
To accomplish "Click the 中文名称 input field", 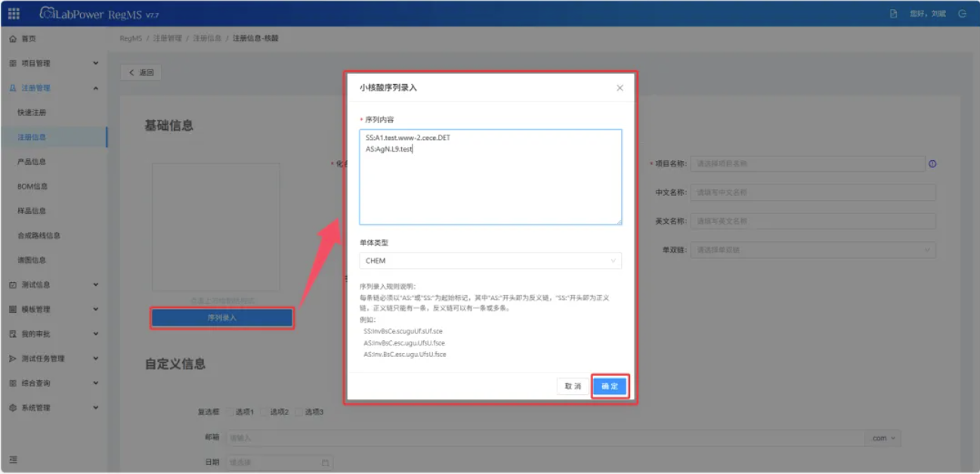I will (x=813, y=193).
